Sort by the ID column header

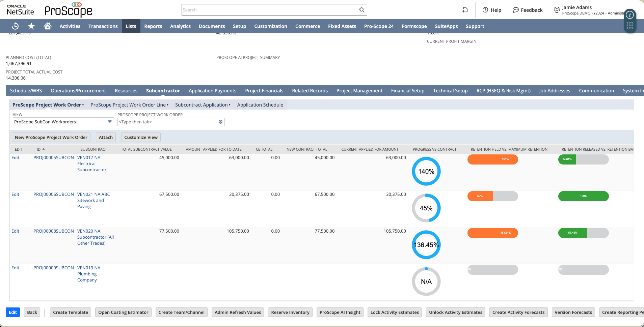click(x=41, y=149)
